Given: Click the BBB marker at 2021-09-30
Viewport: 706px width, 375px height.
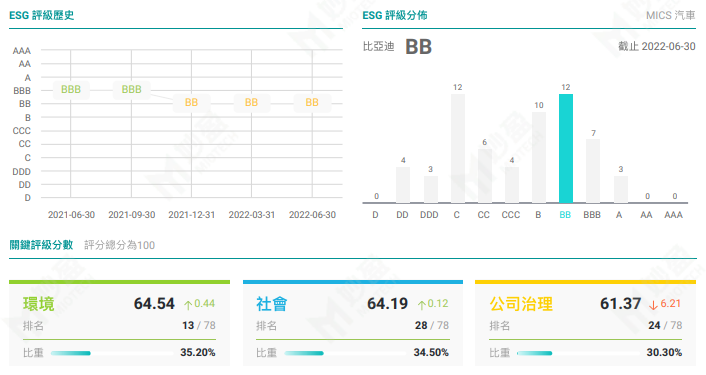Looking at the screenshot, I should pyautogui.click(x=131, y=90).
